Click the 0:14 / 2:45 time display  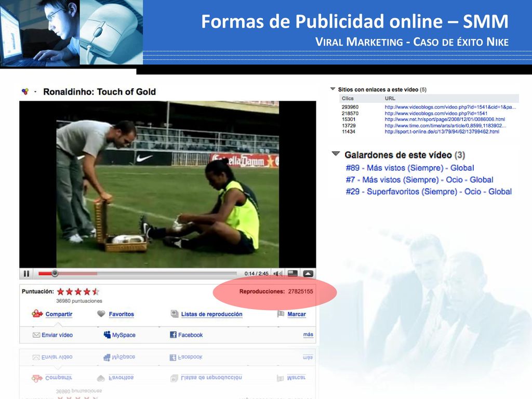tap(256, 273)
